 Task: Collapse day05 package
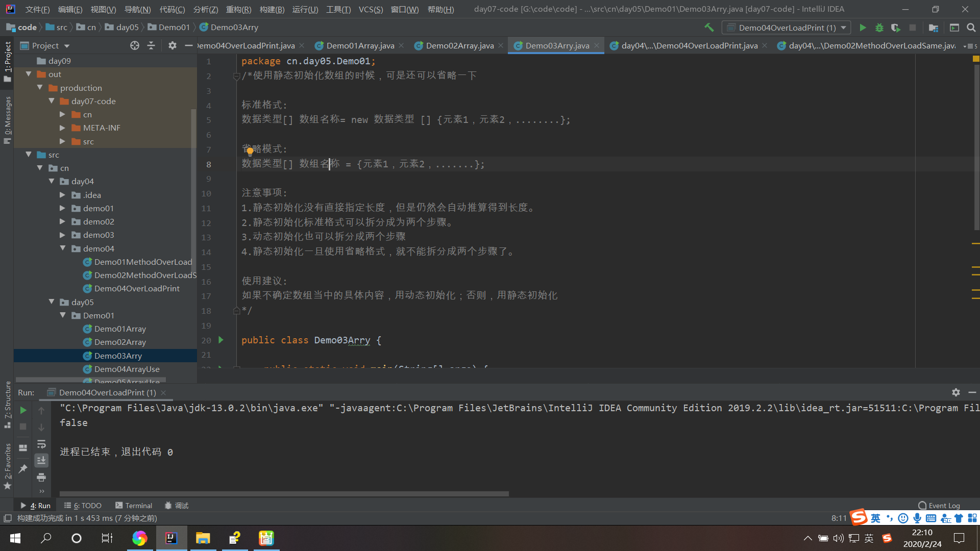click(x=52, y=302)
